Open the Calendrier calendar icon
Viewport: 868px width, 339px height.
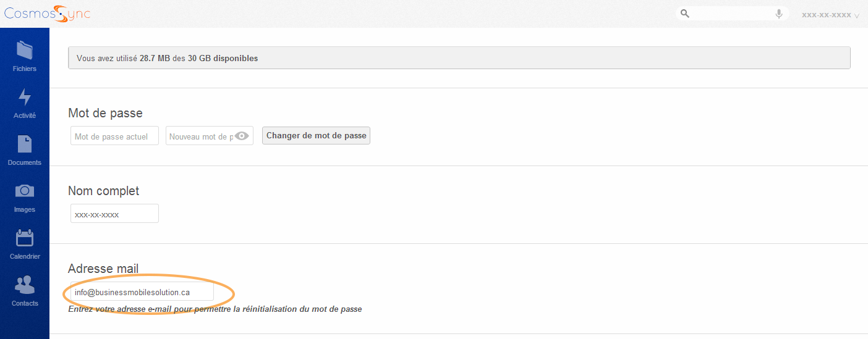pos(25,238)
